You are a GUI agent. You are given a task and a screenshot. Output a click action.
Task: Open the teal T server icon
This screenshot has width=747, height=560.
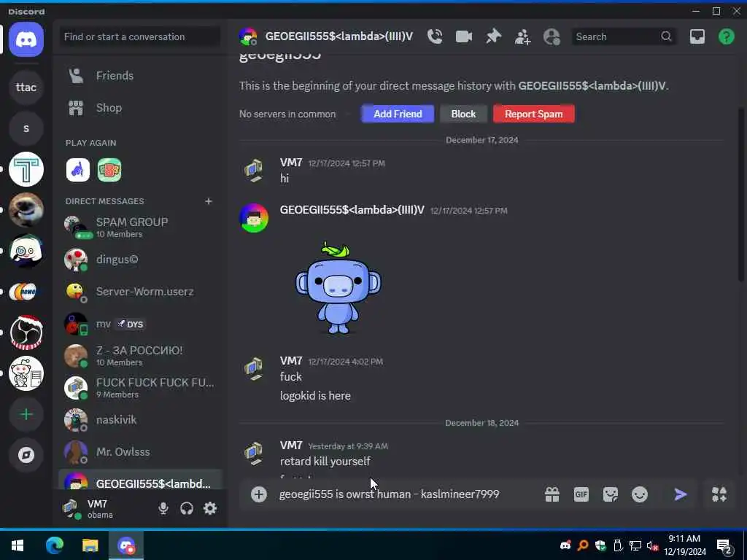26,169
